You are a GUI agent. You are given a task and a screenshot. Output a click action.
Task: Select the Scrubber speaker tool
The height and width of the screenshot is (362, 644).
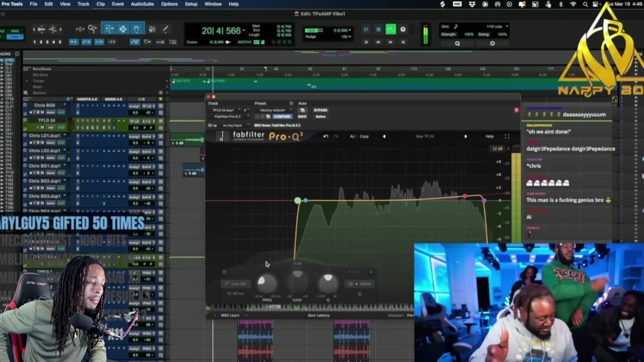coord(152,29)
